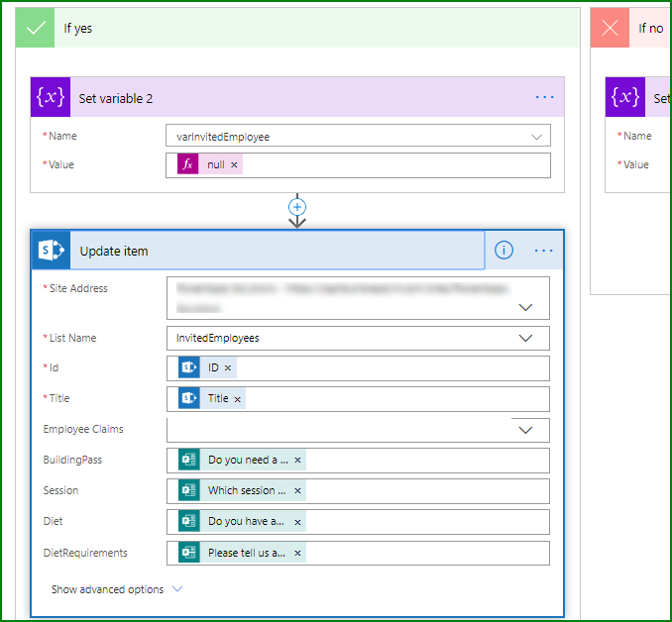Click the Forms icon in Diet field
Viewport: 672px width, 622px height.
[189, 521]
